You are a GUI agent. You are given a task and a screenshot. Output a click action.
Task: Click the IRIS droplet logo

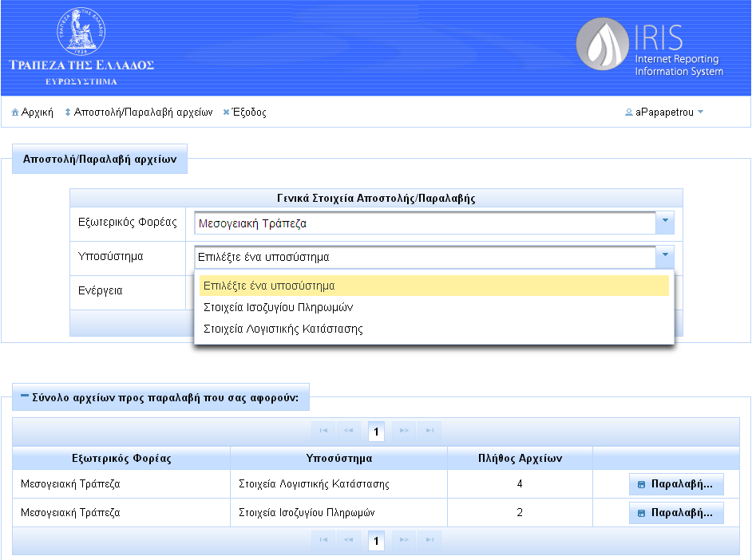603,44
